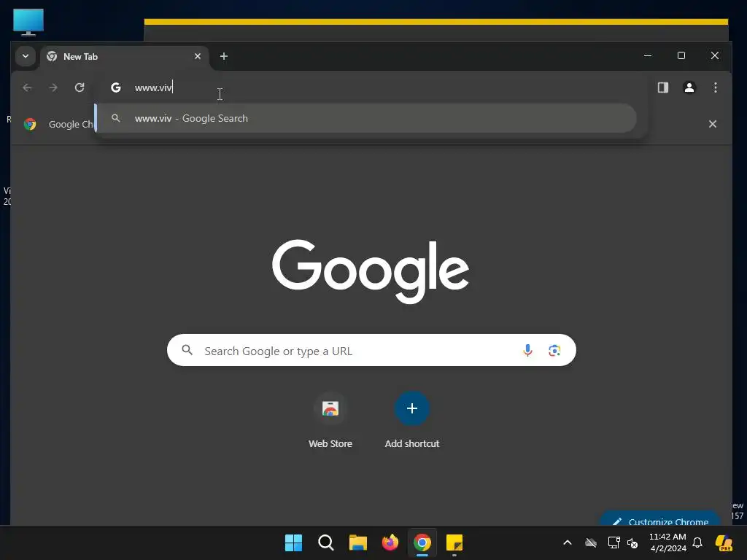This screenshot has width=747, height=560.
Task: Select the This PC desktop icon
Action: 28,22
